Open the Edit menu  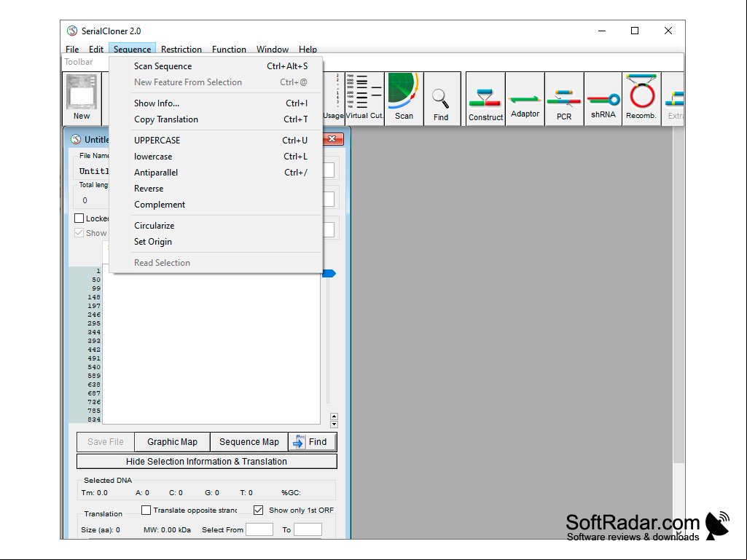95,49
